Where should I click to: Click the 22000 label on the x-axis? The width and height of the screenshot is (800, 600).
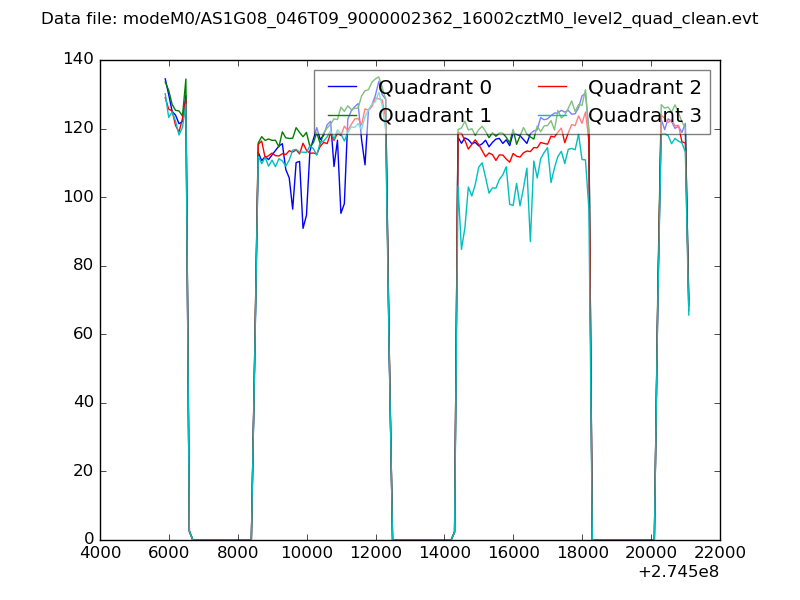tap(719, 553)
